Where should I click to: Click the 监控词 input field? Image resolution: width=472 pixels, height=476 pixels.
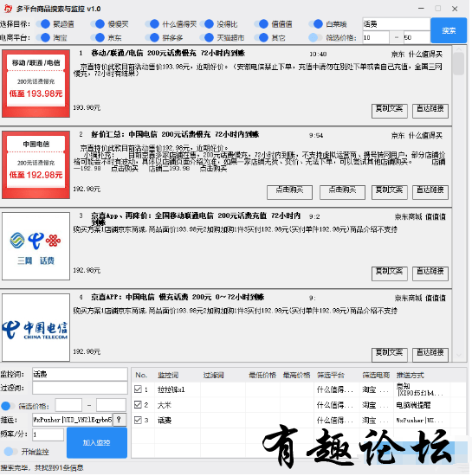(80, 374)
